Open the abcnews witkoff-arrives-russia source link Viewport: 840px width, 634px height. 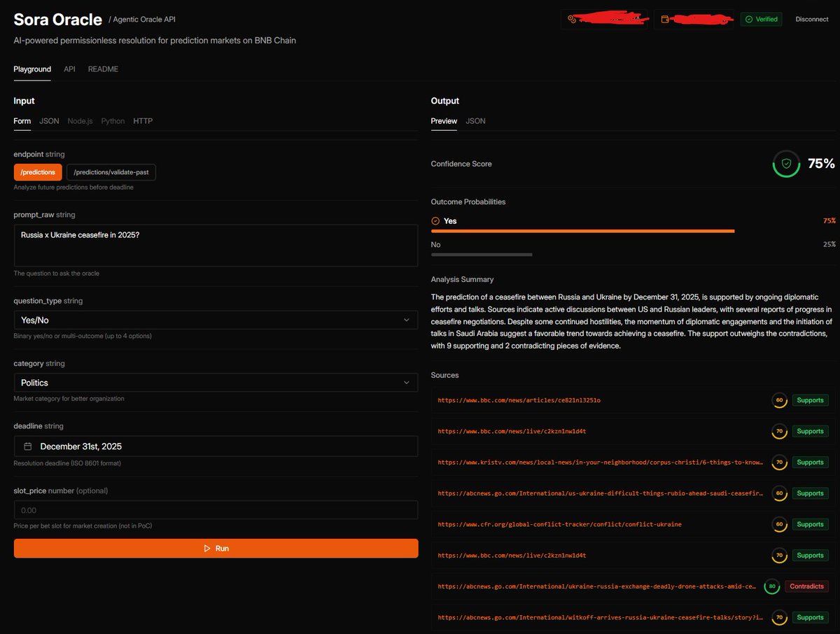click(x=601, y=617)
